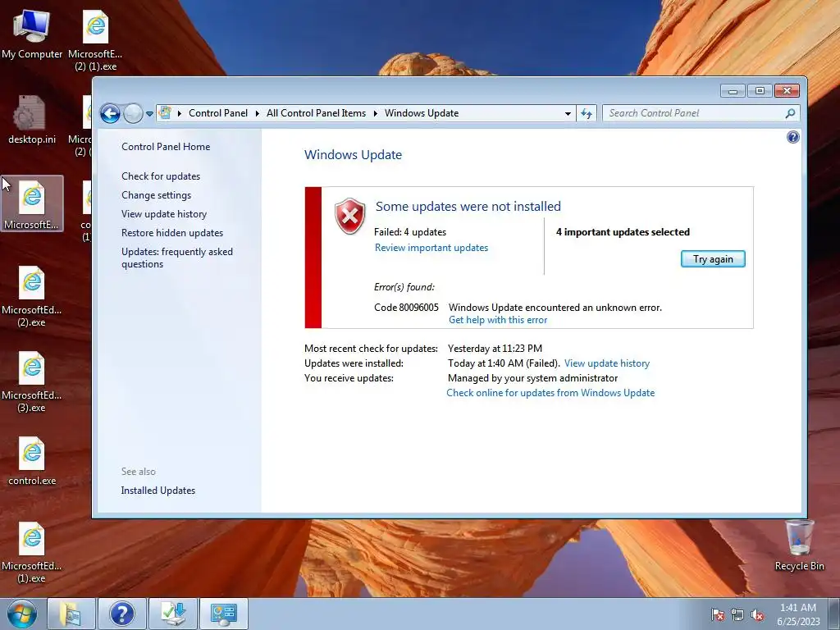
Task: Expand arrow after Control Panel breadcrumb
Action: pos(257,113)
